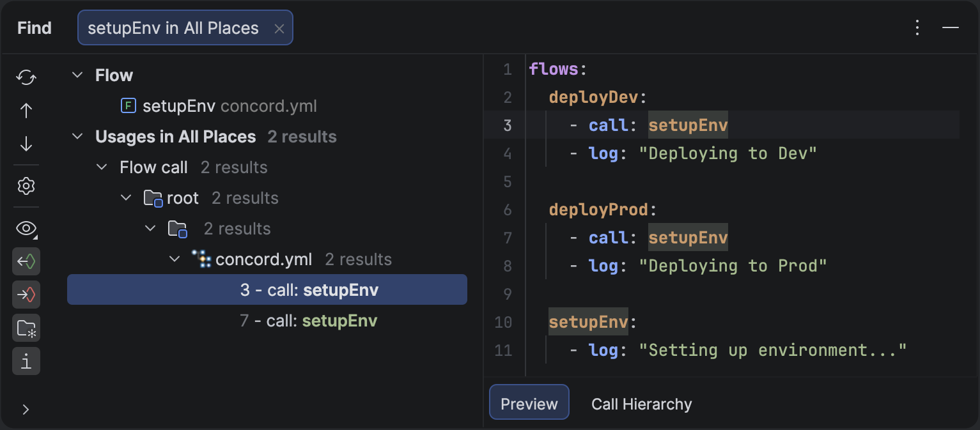The height and width of the screenshot is (430, 980).
Task: Select the line 7 call: setupEnv result
Action: 309,321
